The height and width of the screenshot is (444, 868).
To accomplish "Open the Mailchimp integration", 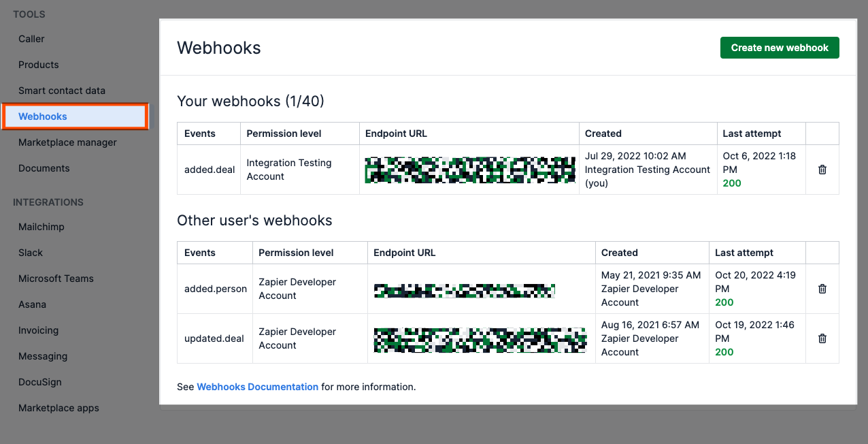I will pos(41,227).
